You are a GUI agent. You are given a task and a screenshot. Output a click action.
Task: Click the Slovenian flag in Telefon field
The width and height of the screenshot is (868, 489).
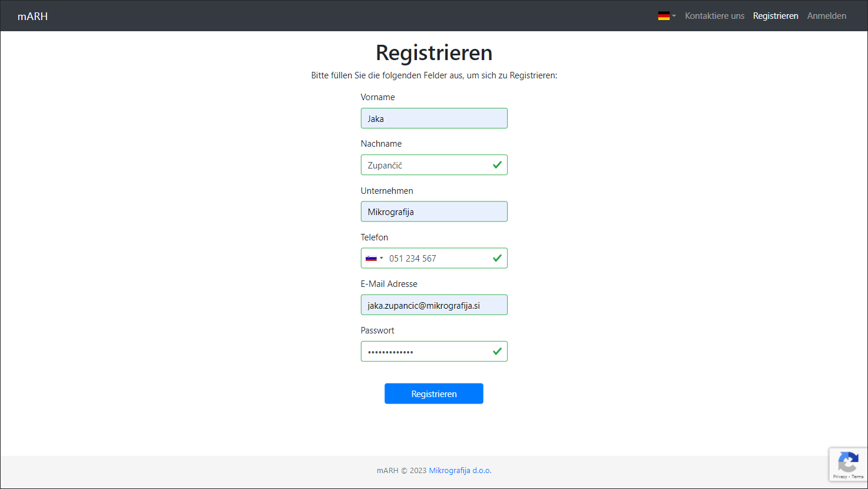point(371,258)
